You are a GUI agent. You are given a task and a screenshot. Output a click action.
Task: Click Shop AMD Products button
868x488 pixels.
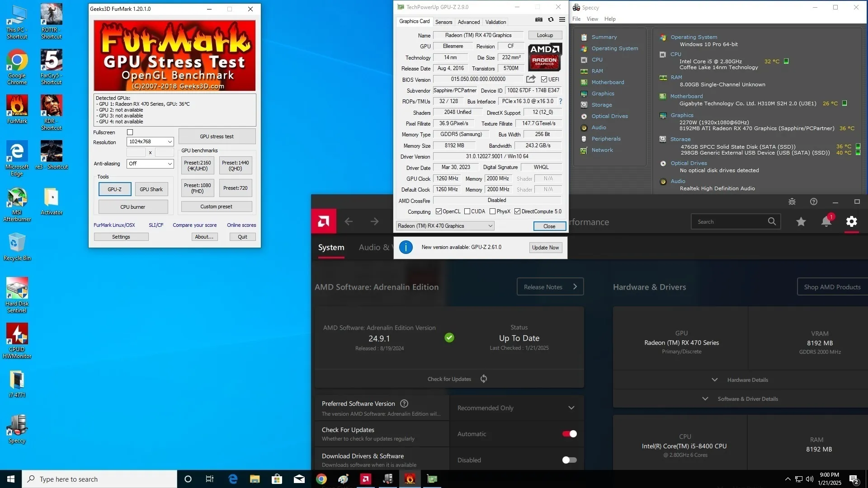[x=832, y=287]
